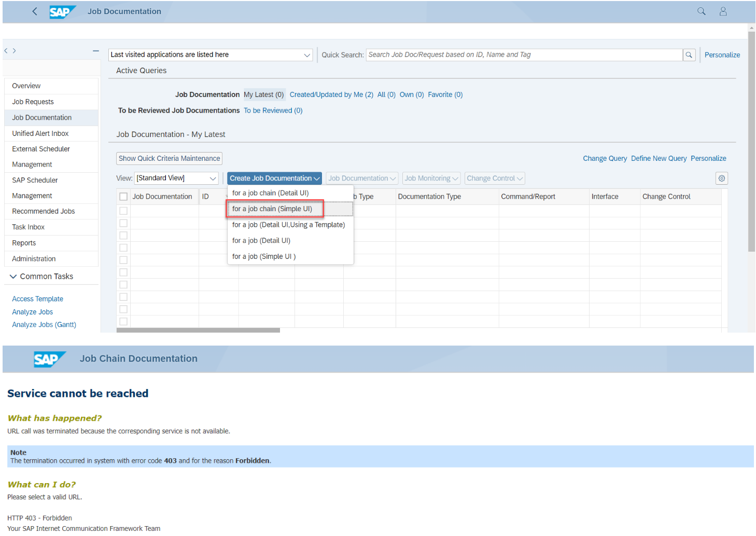
Task: Choose for a job chain (Simple UI)
Action: (x=290, y=209)
